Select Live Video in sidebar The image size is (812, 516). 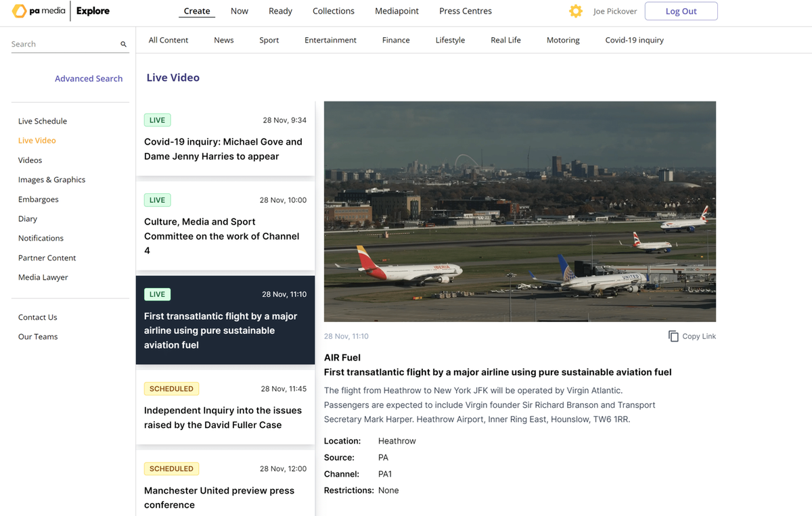point(37,141)
